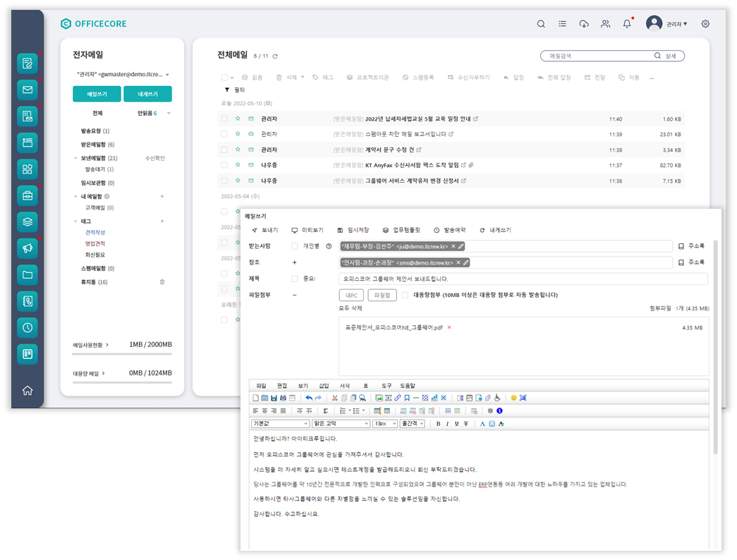Open the 삽입 menu in editor
Viewport: 737px width, 560px height.
click(x=324, y=386)
